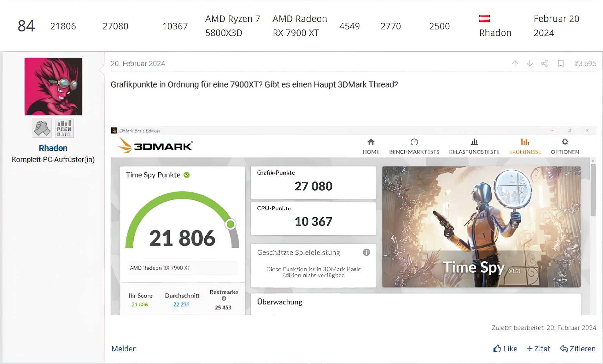Click the down arrow icon in post header
Image resolution: width=603 pixels, height=364 pixels.
pos(530,64)
